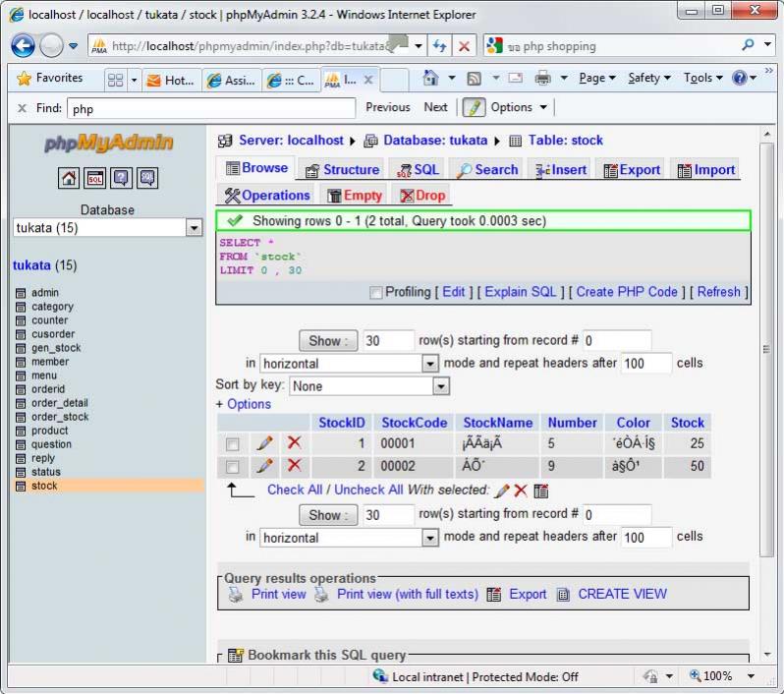The height and width of the screenshot is (694, 784).
Task: Open the Sort by key dropdown
Action: coord(440,386)
